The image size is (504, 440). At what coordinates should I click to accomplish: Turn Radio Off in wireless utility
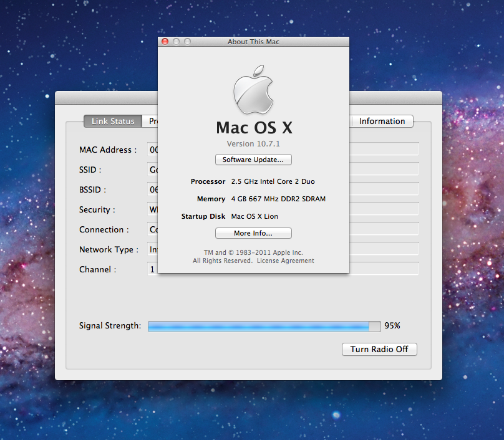pyautogui.click(x=379, y=349)
